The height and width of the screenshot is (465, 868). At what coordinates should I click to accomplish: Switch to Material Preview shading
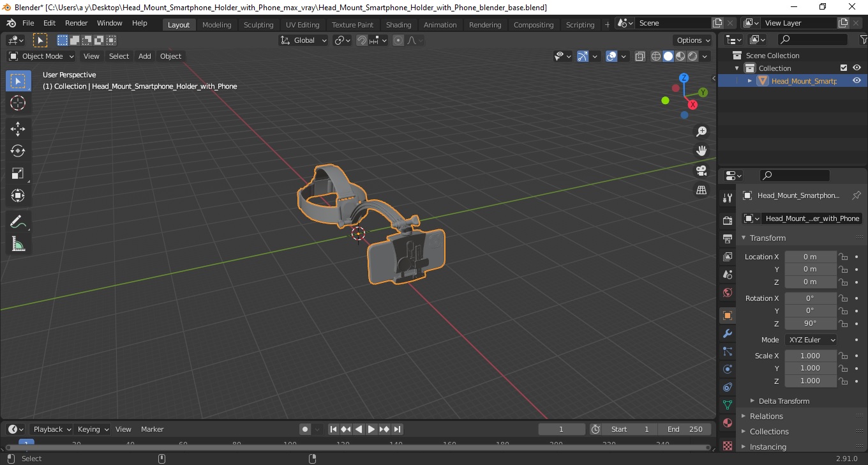(680, 56)
